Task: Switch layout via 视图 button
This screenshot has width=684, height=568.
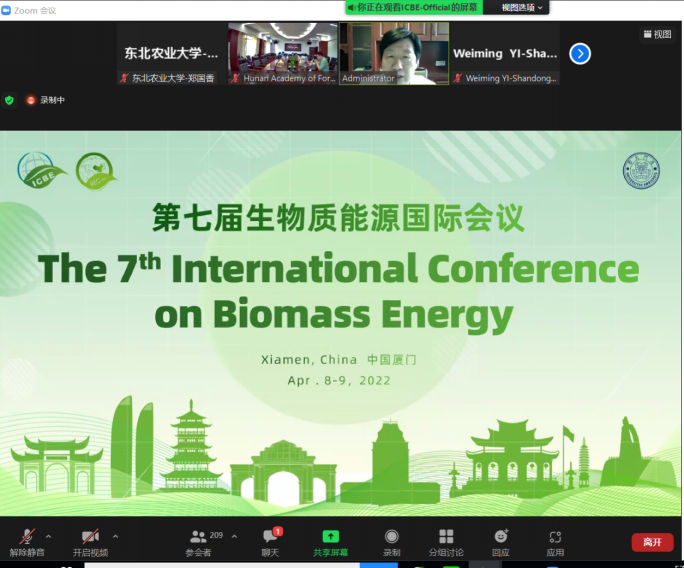Action: pos(657,34)
